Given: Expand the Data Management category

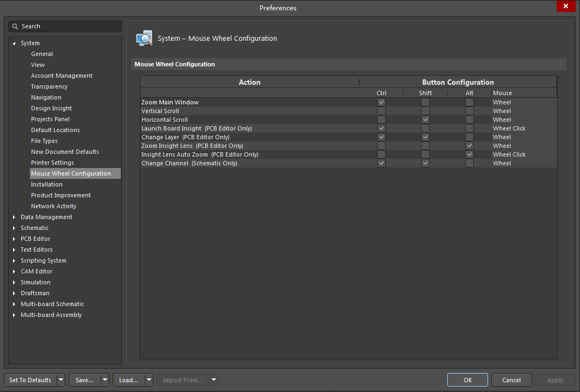Looking at the screenshot, I should tap(14, 217).
